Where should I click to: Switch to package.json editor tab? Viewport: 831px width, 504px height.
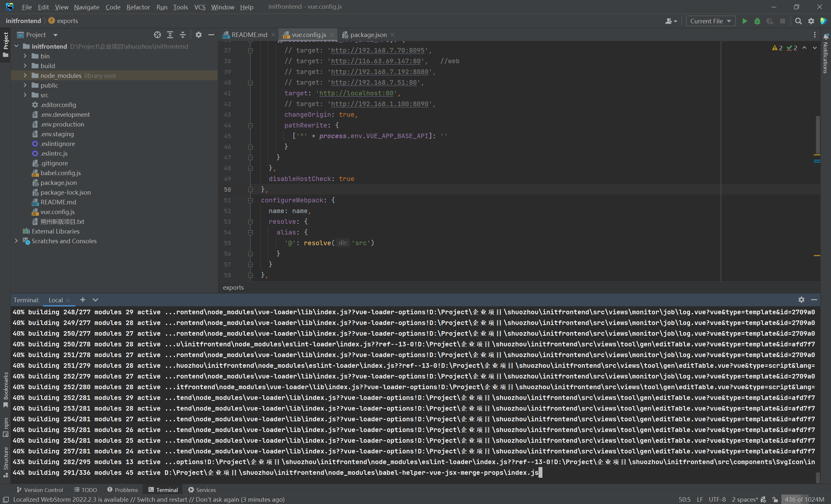(368, 35)
